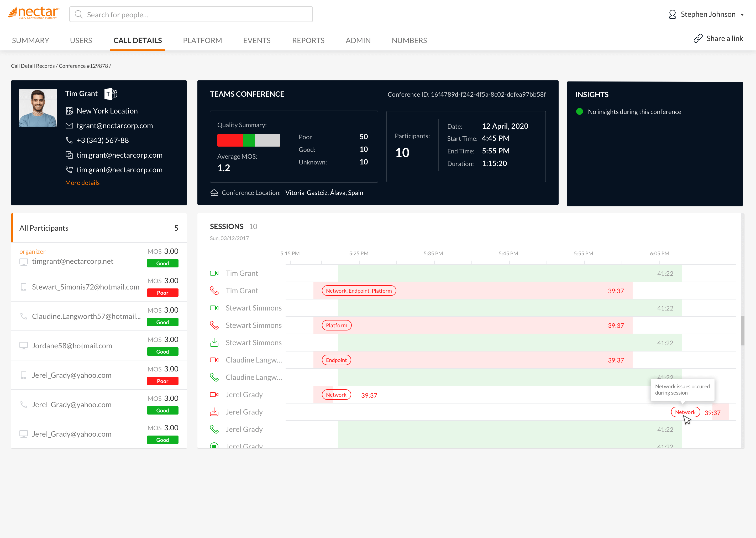The width and height of the screenshot is (756, 538).
Task: Click the Network tag on Jerel Grady download session
Action: click(685, 412)
